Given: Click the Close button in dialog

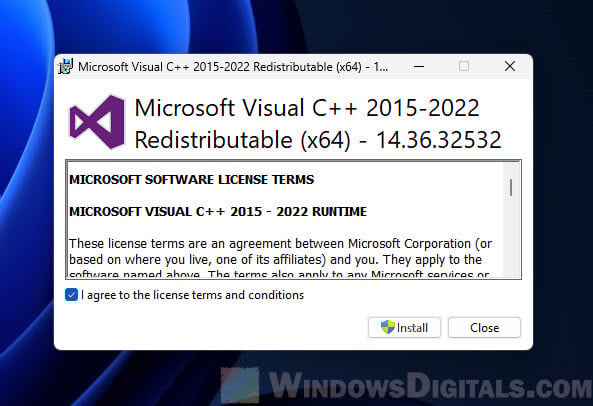Looking at the screenshot, I should coord(484,327).
